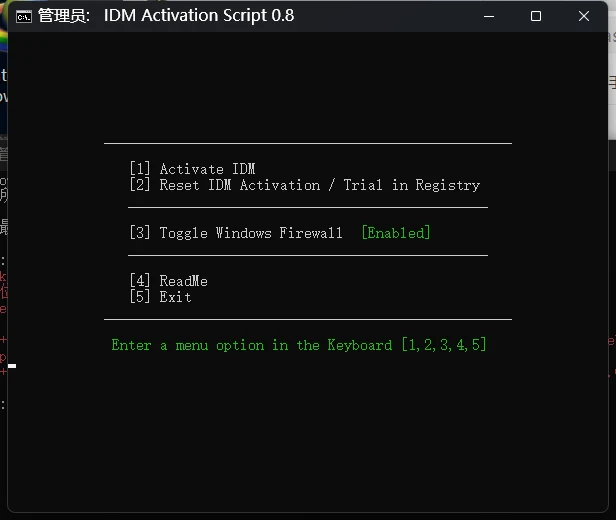Maximize the IDM Activation Script window
Screen dimensions: 616x520
point(536,16)
